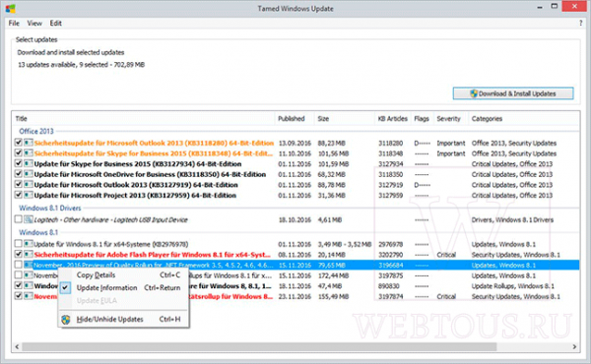The width and height of the screenshot is (591, 364).
Task: Select Update für Microsoft Project 2013 title
Action: click(x=135, y=196)
